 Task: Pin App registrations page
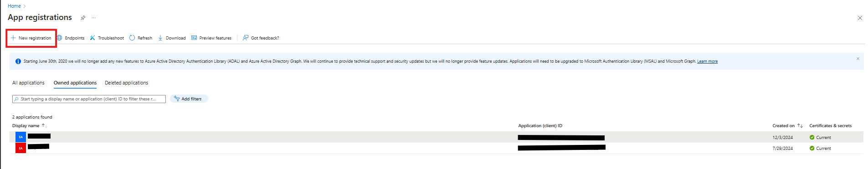click(x=83, y=18)
